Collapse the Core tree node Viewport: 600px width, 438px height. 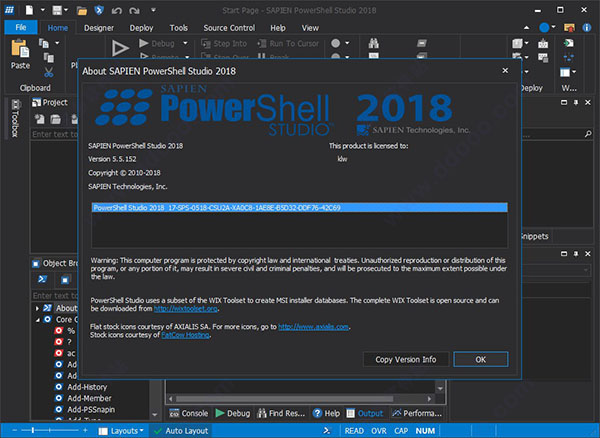coord(38,320)
